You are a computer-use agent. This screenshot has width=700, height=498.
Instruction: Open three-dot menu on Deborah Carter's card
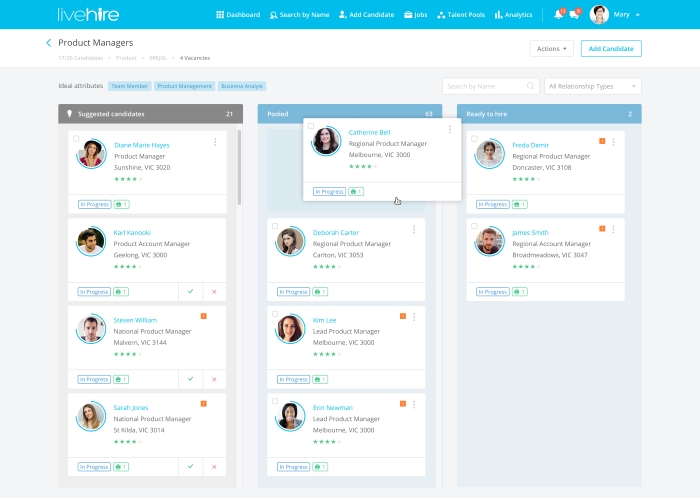click(x=414, y=230)
